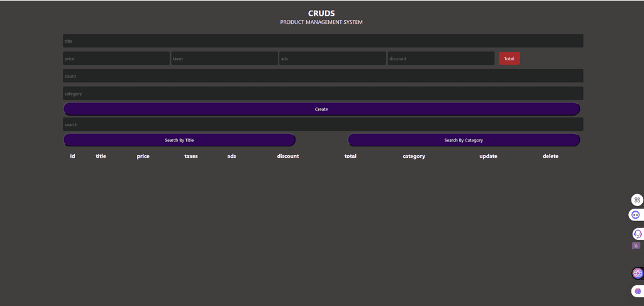Viewport: 644px width, 306px height.
Task: Click the red Total label
Action: click(509, 58)
